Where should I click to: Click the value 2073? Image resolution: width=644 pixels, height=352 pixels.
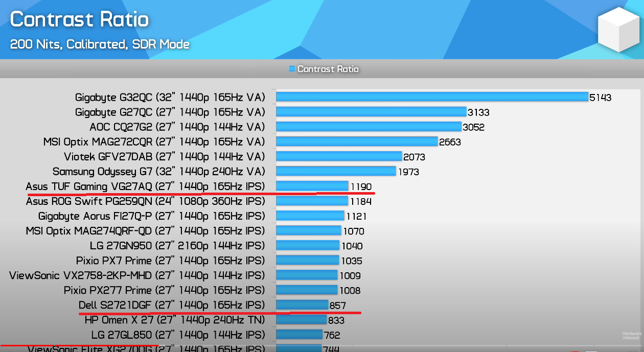coord(414,157)
